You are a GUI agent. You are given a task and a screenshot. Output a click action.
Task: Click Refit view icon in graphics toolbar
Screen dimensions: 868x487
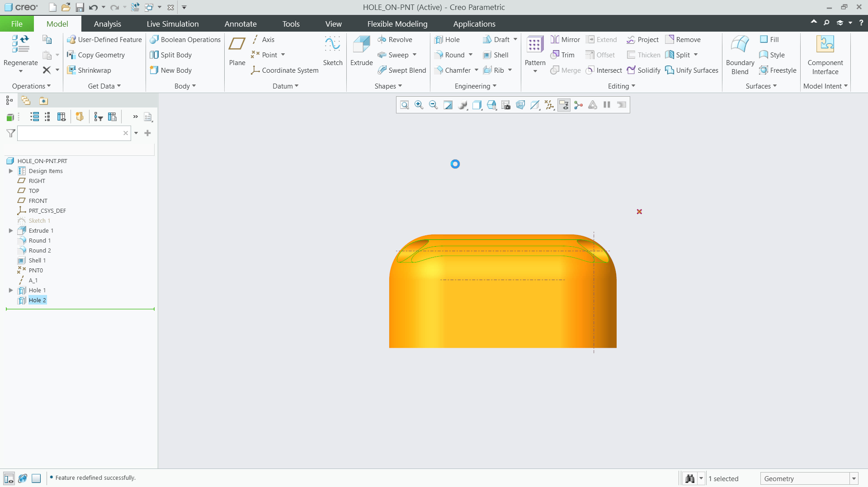tap(405, 105)
